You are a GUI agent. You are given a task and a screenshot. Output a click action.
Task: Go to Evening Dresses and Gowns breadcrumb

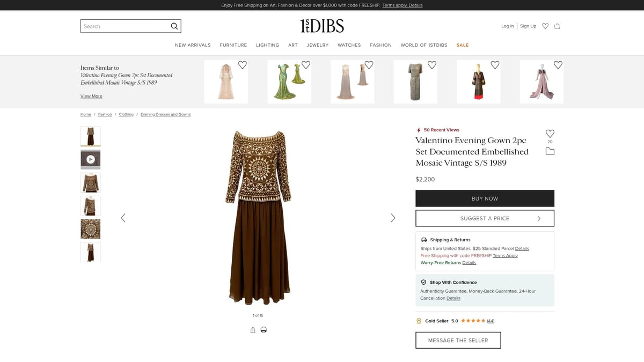(x=165, y=114)
